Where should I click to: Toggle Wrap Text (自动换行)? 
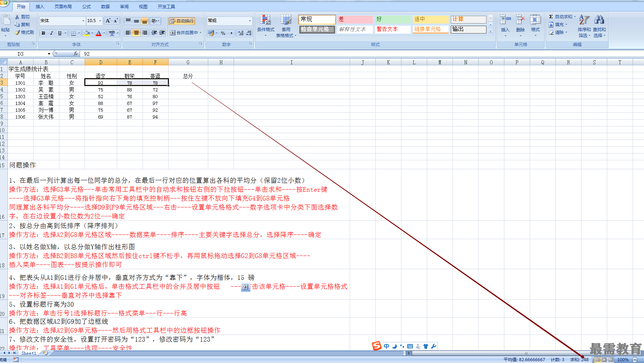182,21
